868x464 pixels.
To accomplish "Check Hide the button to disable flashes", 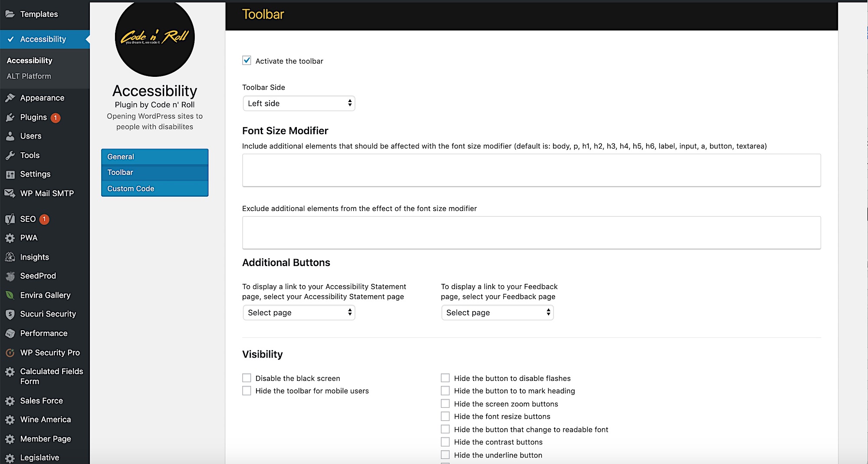I will pyautogui.click(x=445, y=378).
